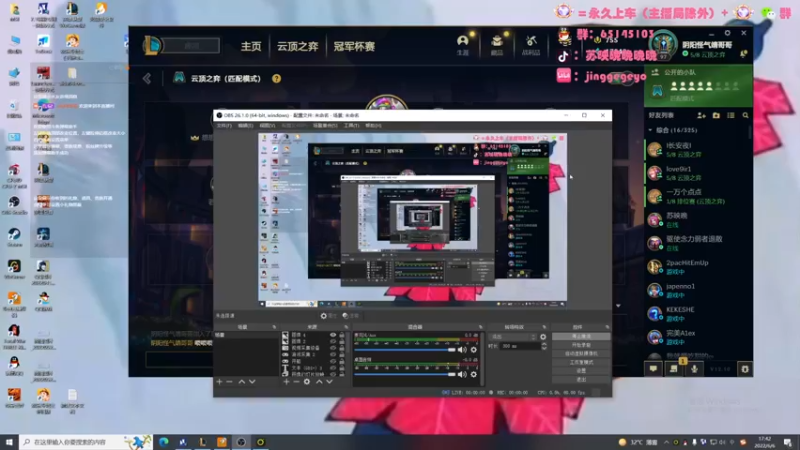Search friends with magnifier icon
This screenshot has height=450, width=800.
[x=745, y=116]
